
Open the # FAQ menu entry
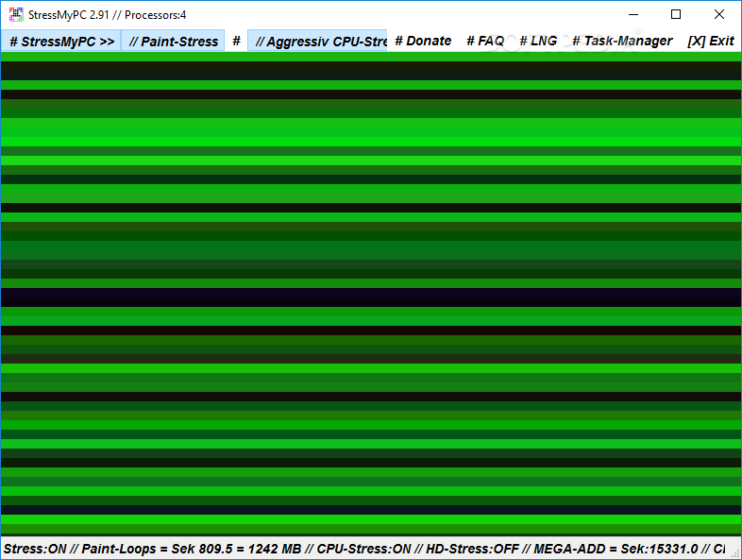[485, 42]
